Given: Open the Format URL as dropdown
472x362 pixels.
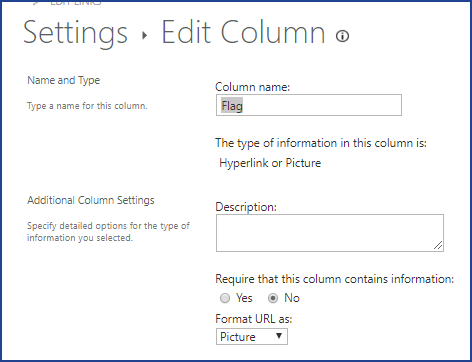Looking at the screenshot, I should (x=252, y=337).
